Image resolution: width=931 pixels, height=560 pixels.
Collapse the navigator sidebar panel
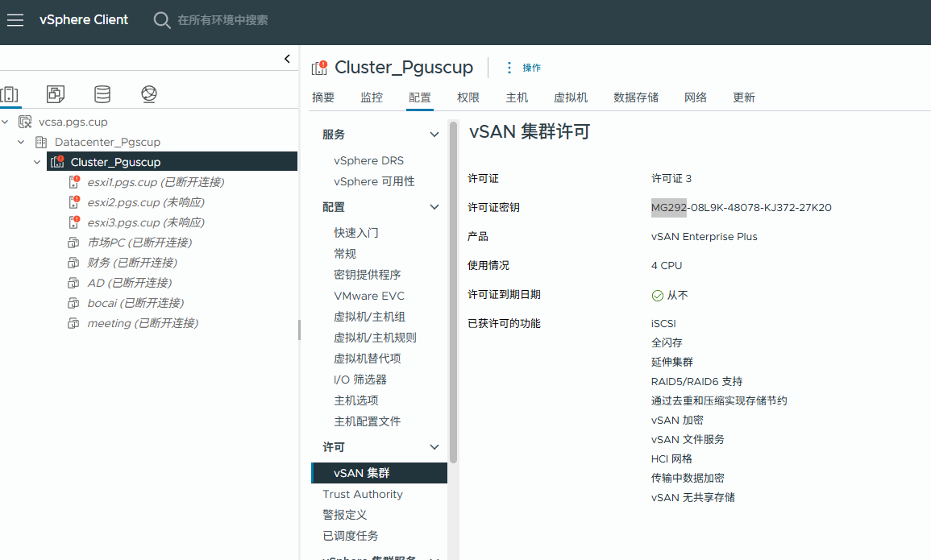point(288,59)
